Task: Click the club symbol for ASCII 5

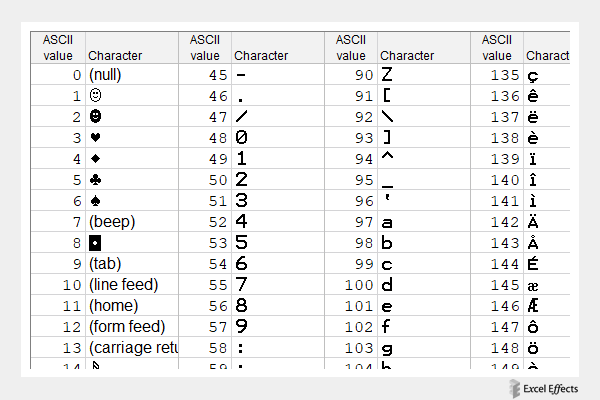Action: click(95, 180)
